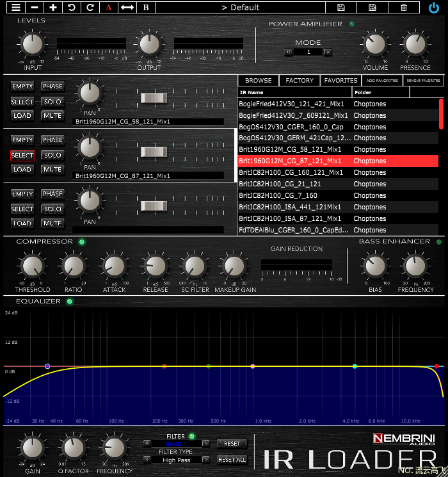This screenshot has width=448, height=477.
Task: Switch to the FAVORITES tab
Action: (340, 80)
